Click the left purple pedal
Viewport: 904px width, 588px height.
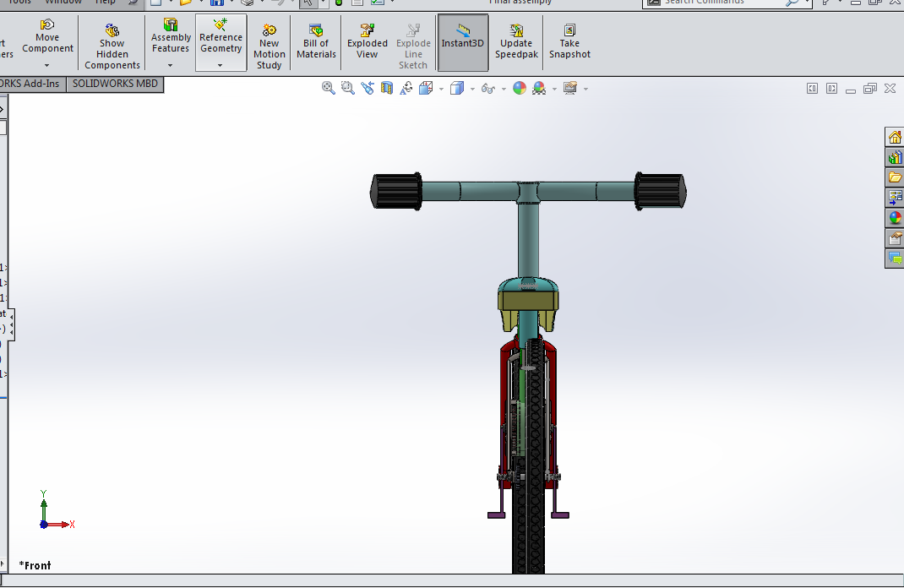point(497,514)
